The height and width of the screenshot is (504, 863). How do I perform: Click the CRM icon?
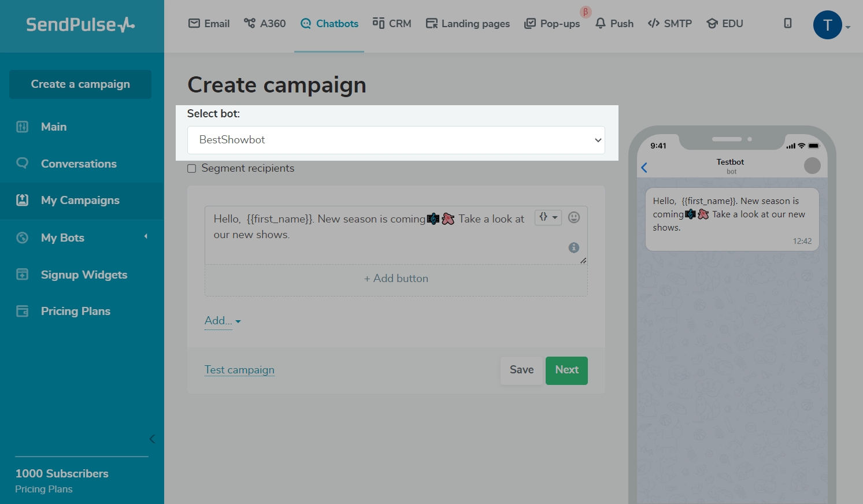click(x=379, y=23)
